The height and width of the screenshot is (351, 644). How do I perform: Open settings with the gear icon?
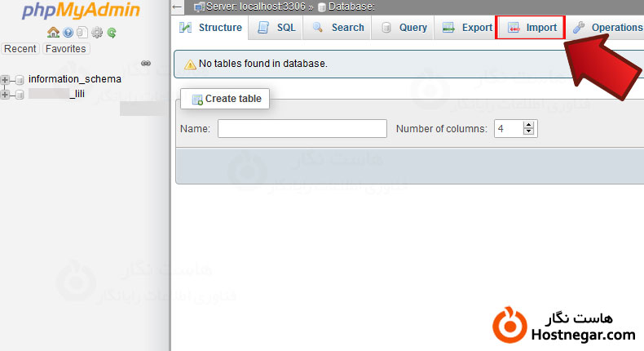tap(97, 33)
